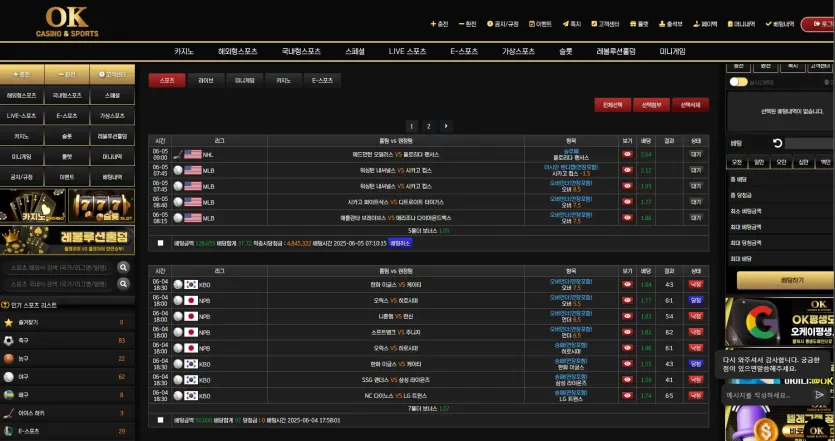835x441 pixels.
Task: Click the red 선택삭제 delete button
Action: (690, 105)
